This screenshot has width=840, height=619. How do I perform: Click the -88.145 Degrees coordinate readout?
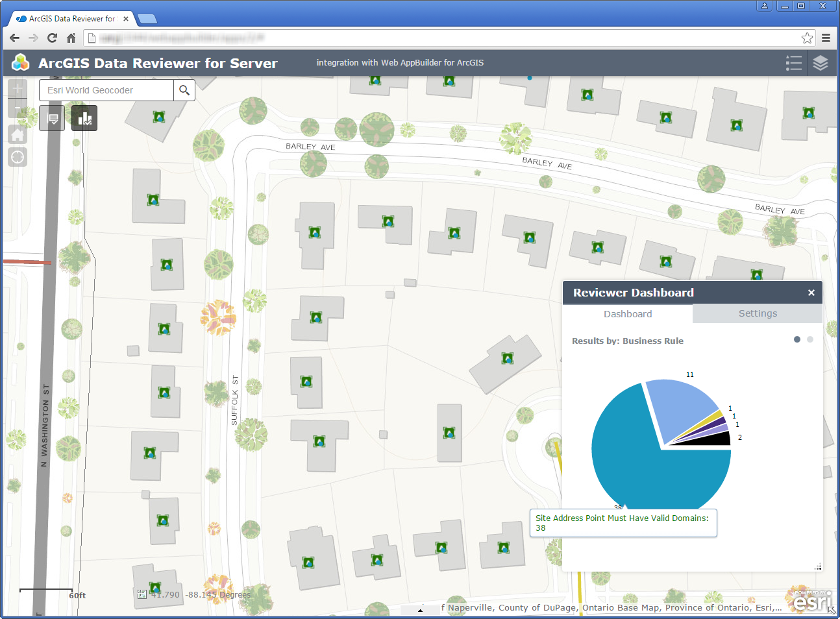218,594
